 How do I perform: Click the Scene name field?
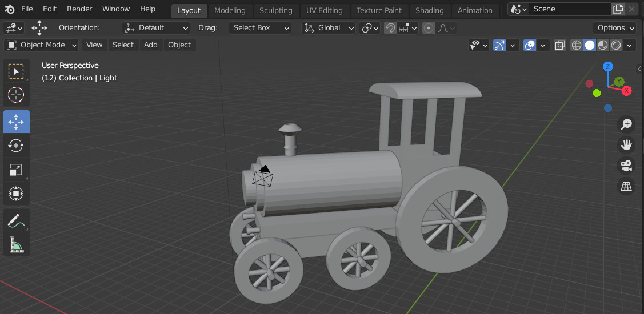pos(569,9)
